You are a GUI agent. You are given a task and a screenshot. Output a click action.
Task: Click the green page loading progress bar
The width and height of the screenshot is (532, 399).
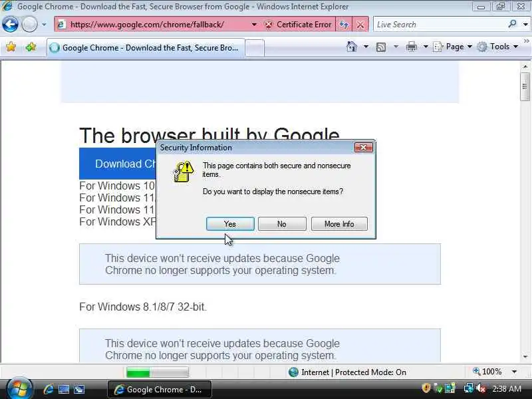[158, 372]
